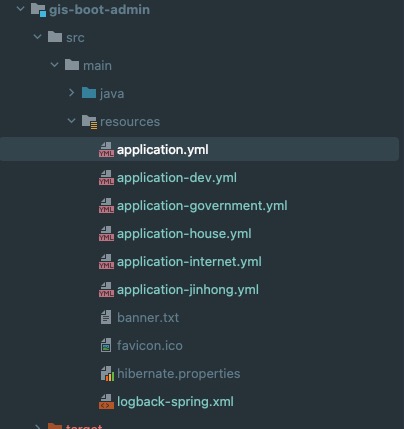Collapse the gis-boot-admin module node
Viewport: 404px width, 429px height.
(x=21, y=9)
